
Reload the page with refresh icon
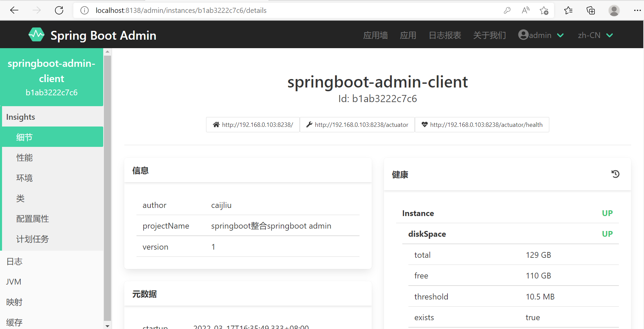[x=59, y=11]
